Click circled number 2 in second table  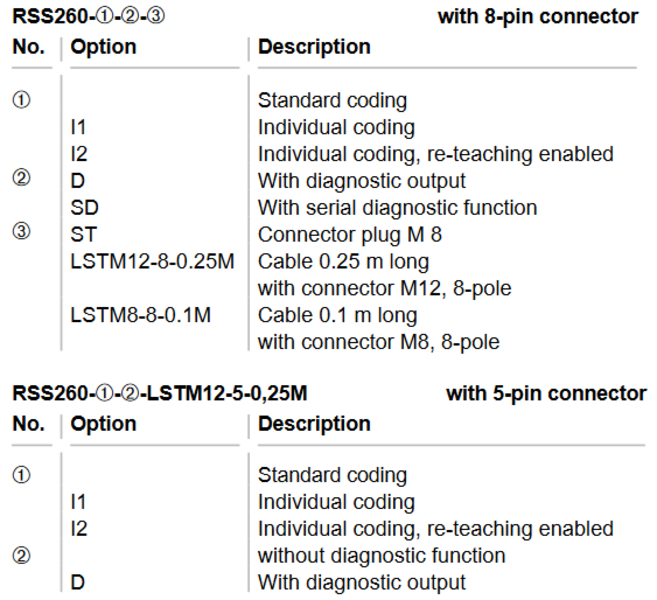[21, 555]
